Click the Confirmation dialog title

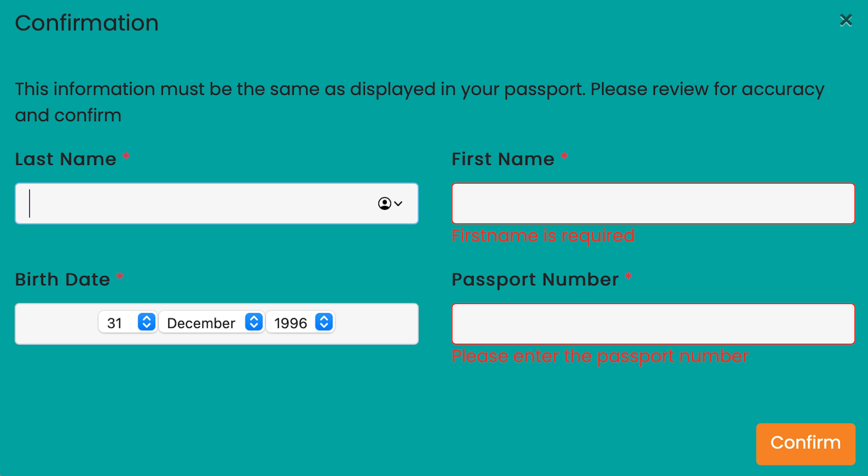(87, 23)
